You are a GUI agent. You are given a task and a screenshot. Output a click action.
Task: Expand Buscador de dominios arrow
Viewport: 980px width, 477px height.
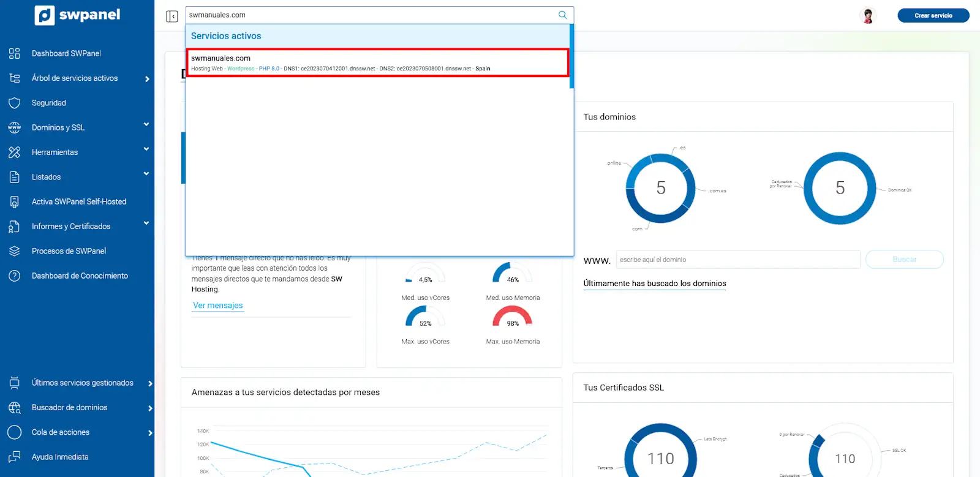(150, 408)
